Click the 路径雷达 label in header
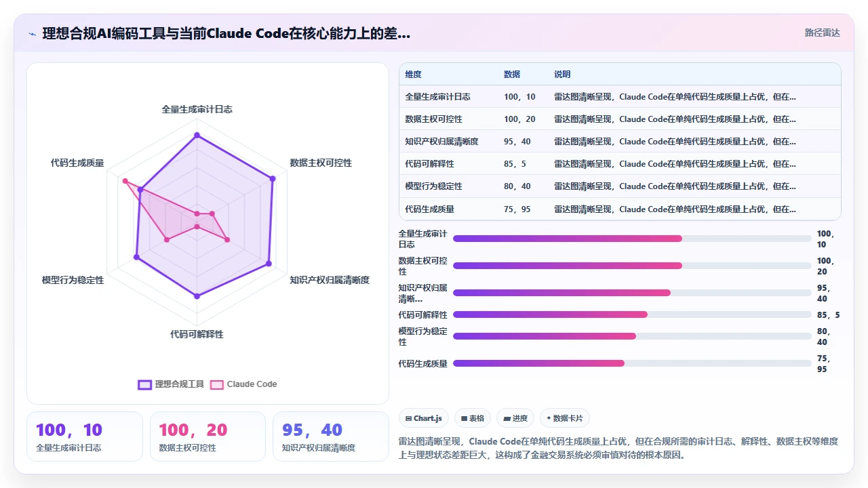 (822, 33)
